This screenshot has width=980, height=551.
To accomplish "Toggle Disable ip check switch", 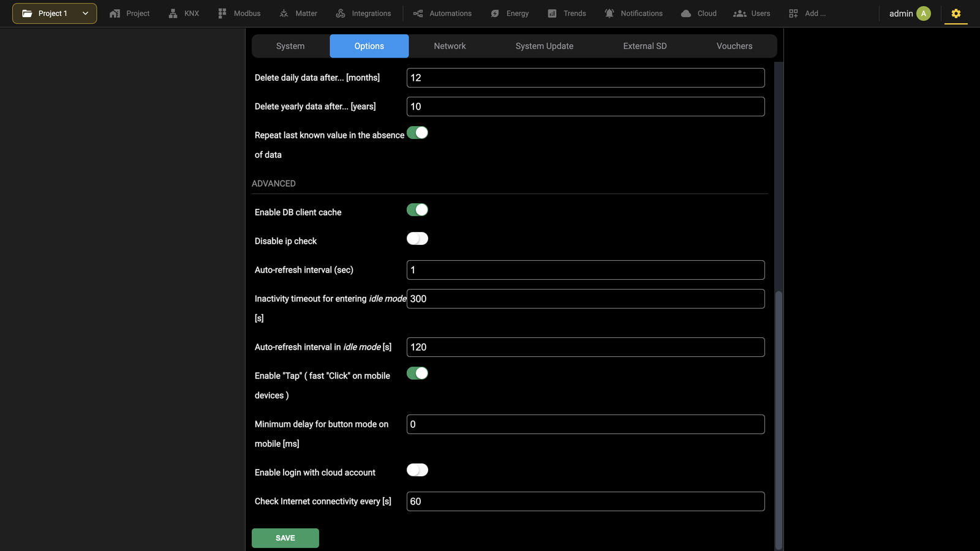I will tap(417, 239).
